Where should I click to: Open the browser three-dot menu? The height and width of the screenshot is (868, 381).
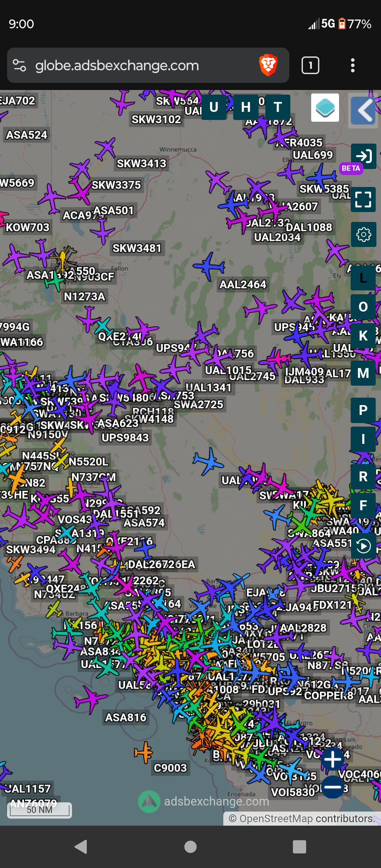pyautogui.click(x=352, y=65)
